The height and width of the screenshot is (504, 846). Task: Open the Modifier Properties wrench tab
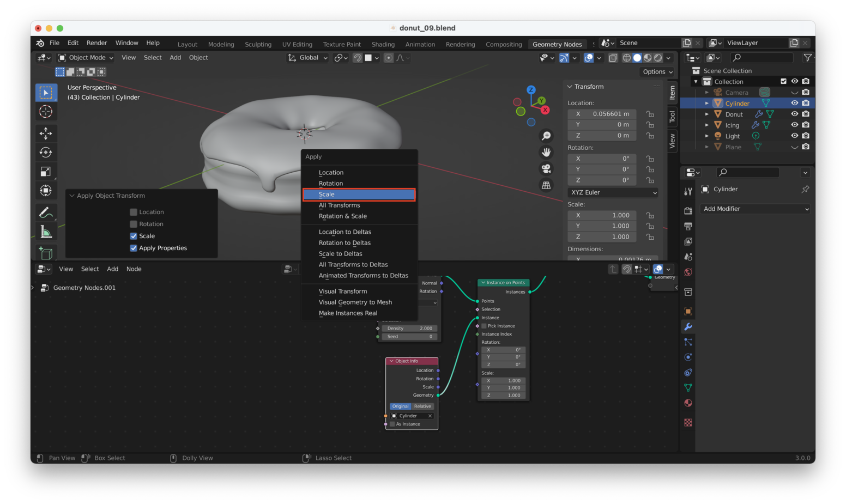[688, 327]
